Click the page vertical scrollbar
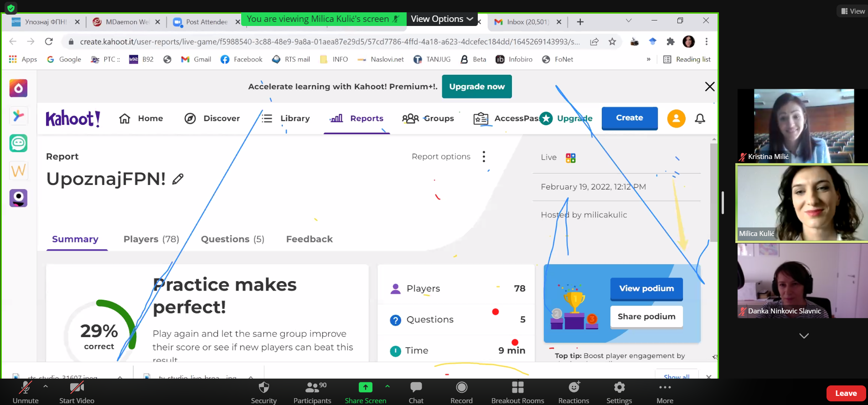Image resolution: width=868 pixels, height=405 pixels. [714, 192]
